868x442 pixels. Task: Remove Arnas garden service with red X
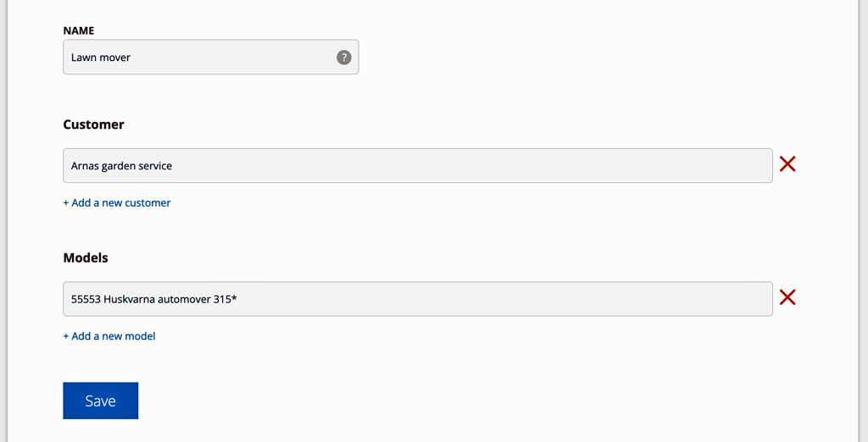[x=787, y=163]
